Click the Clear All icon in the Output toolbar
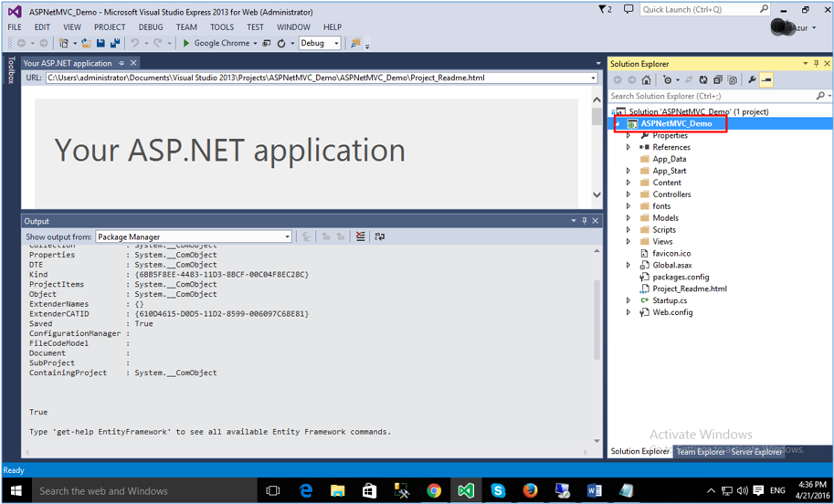 [361, 236]
